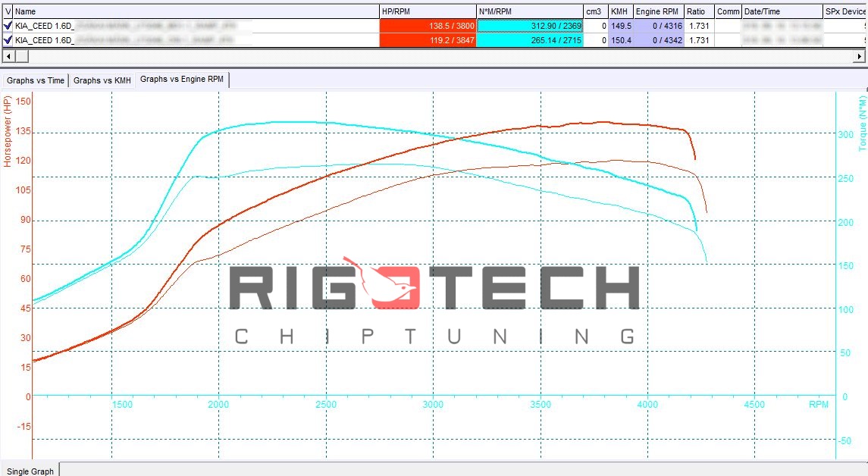Sort by Name column header
This screenshot has height=476, width=868.
click(x=196, y=11)
